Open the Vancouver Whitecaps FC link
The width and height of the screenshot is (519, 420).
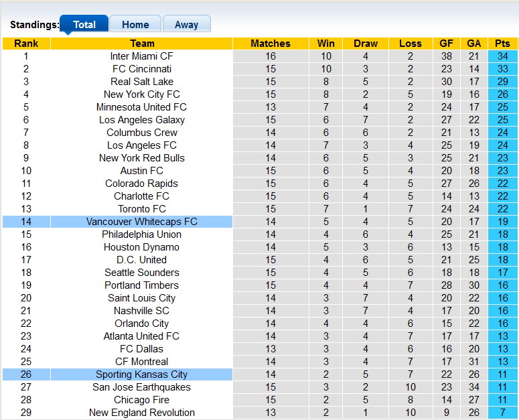coord(142,222)
